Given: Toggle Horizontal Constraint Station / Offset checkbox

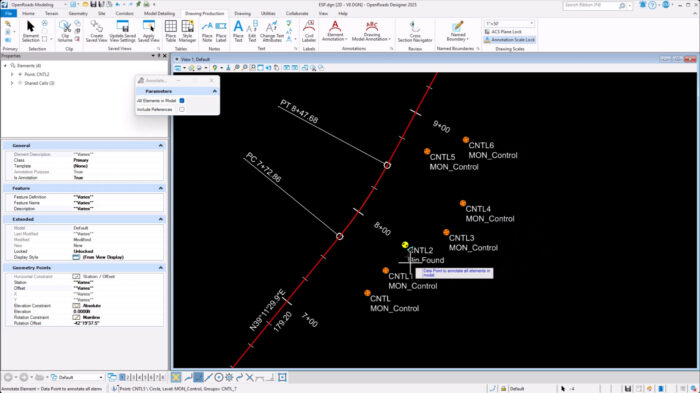Looking at the screenshot, I should coord(76,276).
